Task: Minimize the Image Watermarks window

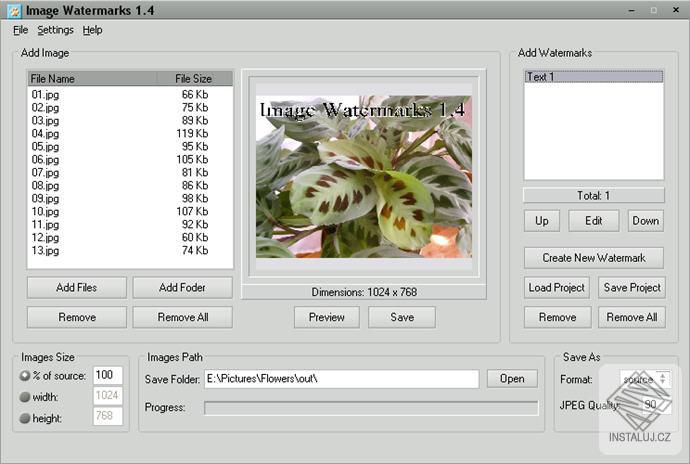Action: 632,10
